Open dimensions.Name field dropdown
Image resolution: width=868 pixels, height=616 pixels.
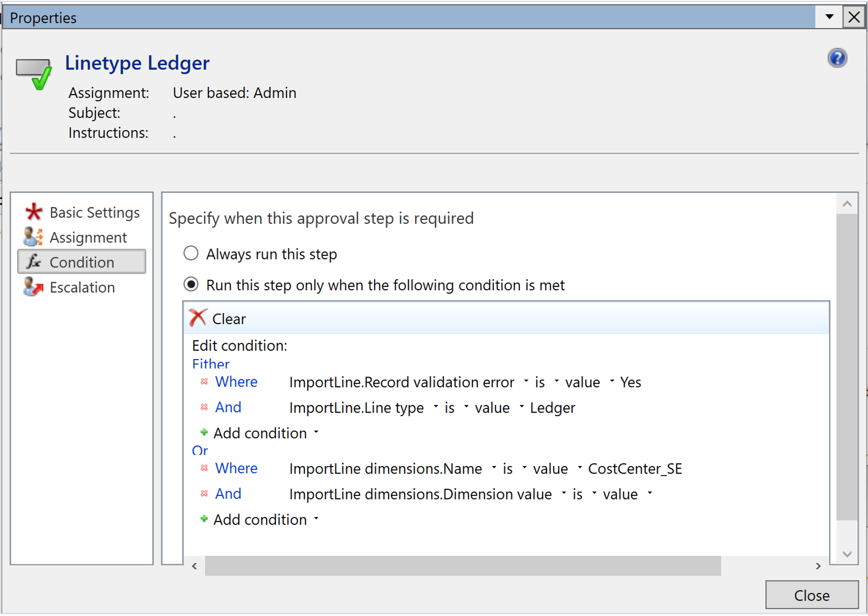pos(494,468)
